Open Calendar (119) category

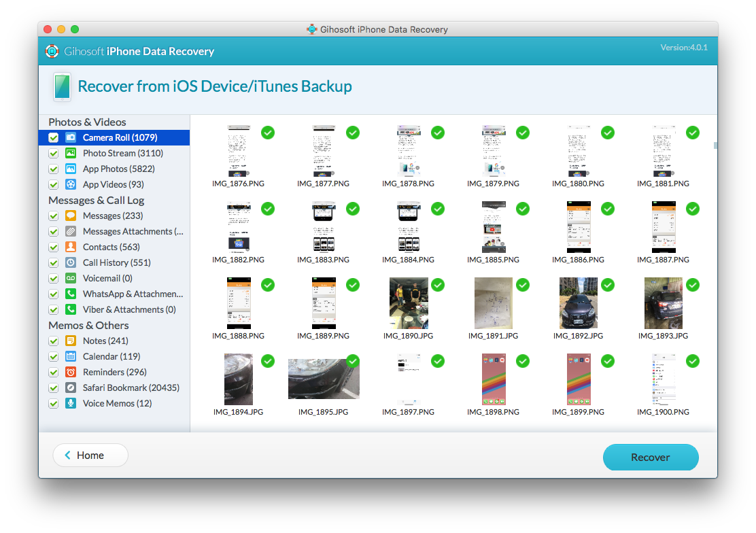[x=114, y=356]
